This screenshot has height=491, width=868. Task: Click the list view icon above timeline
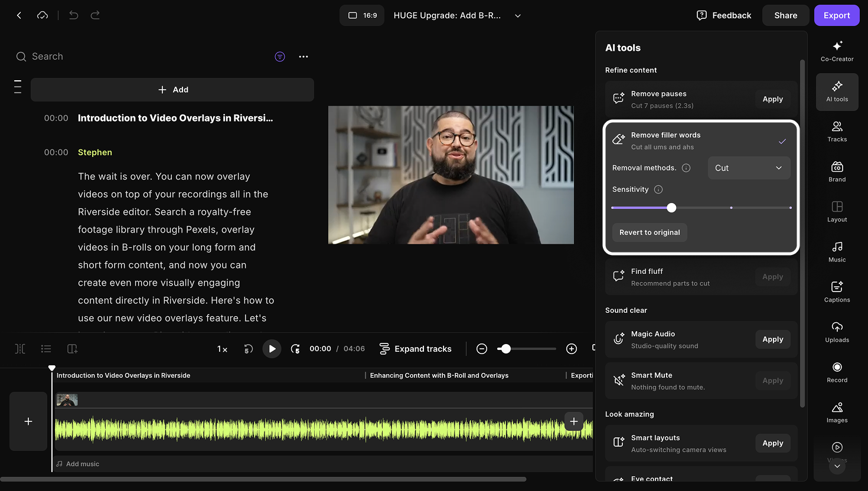(46, 349)
